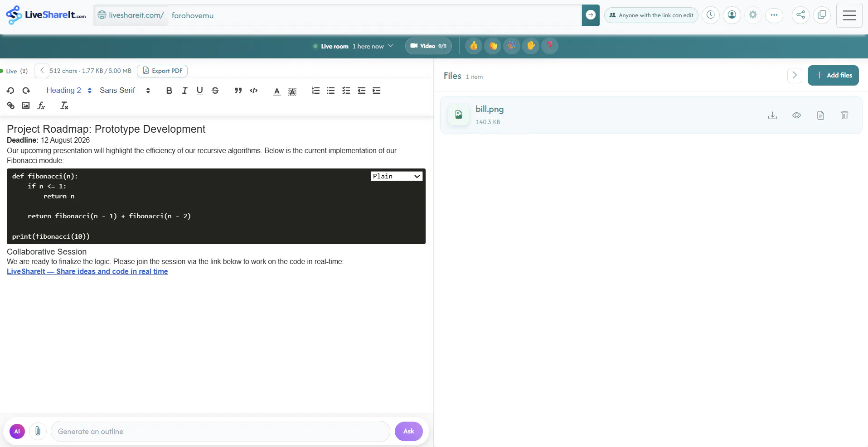Toggle blockquote formatting
The width and height of the screenshot is (868, 447).
[238, 91]
